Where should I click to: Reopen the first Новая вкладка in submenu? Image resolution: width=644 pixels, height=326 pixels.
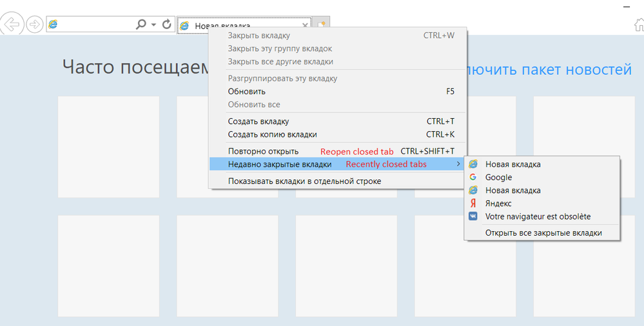pyautogui.click(x=542, y=165)
